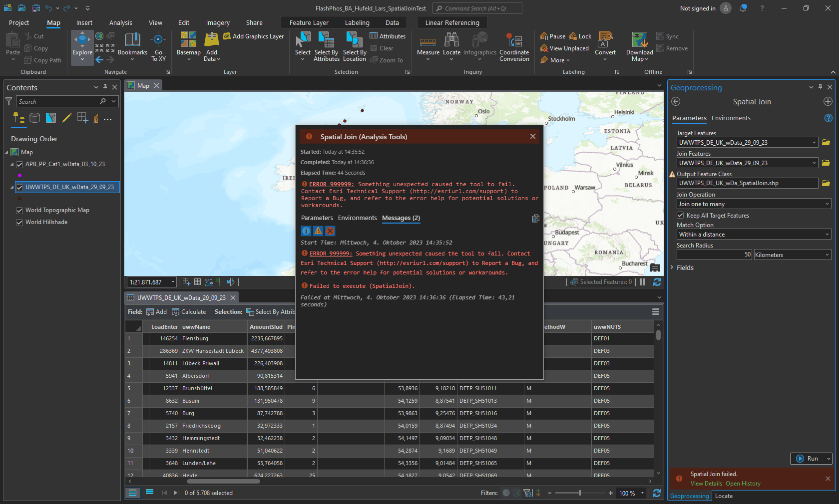The height and width of the screenshot is (504, 839).
Task: Switch to Parameters tab in Spatial Join dialog
Action: [x=317, y=218]
